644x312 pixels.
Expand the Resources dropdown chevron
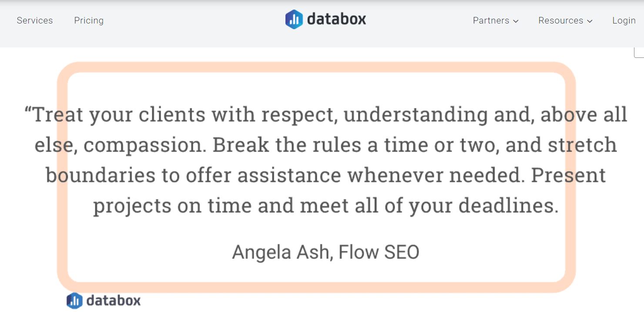590,21
